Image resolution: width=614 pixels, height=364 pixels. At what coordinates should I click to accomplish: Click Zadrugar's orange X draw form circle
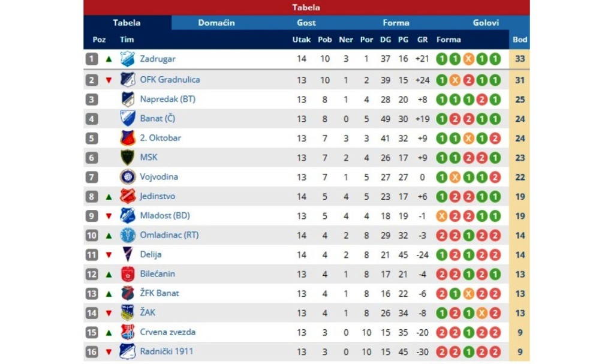click(x=468, y=59)
